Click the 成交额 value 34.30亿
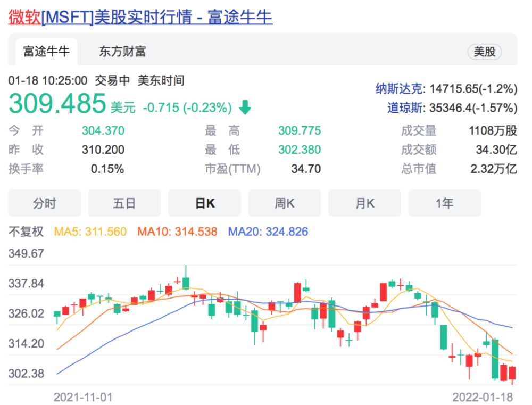Viewport: 532px width, 405px height. coord(496,150)
